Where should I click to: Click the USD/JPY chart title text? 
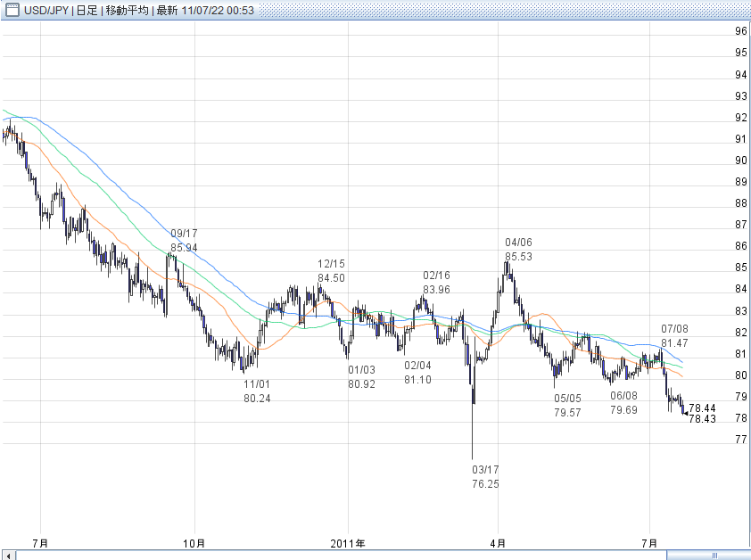(139, 10)
